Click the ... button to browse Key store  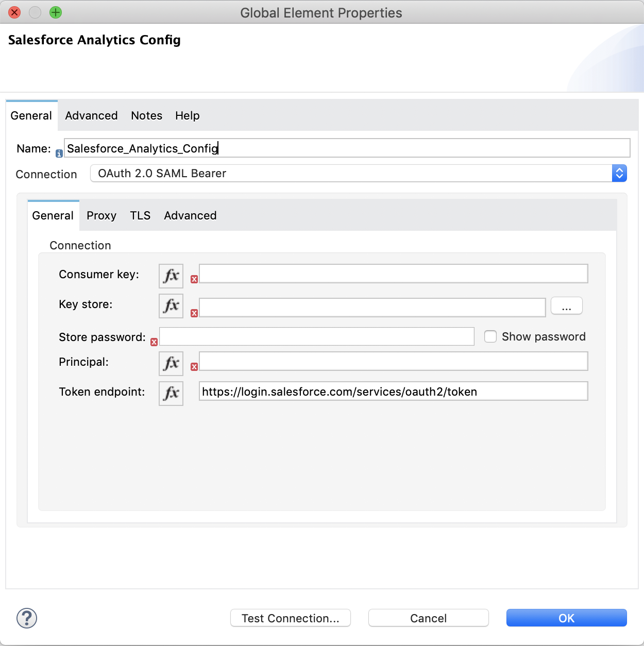(x=566, y=305)
